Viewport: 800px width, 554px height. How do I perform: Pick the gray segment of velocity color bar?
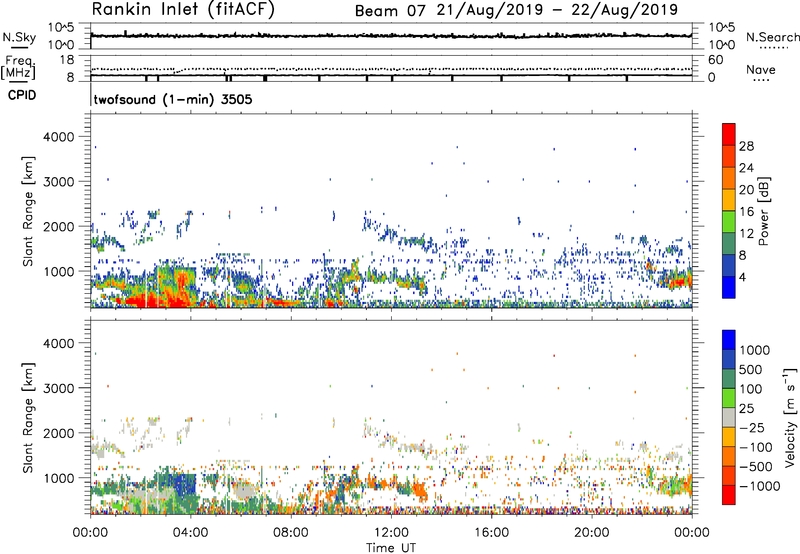729,417
